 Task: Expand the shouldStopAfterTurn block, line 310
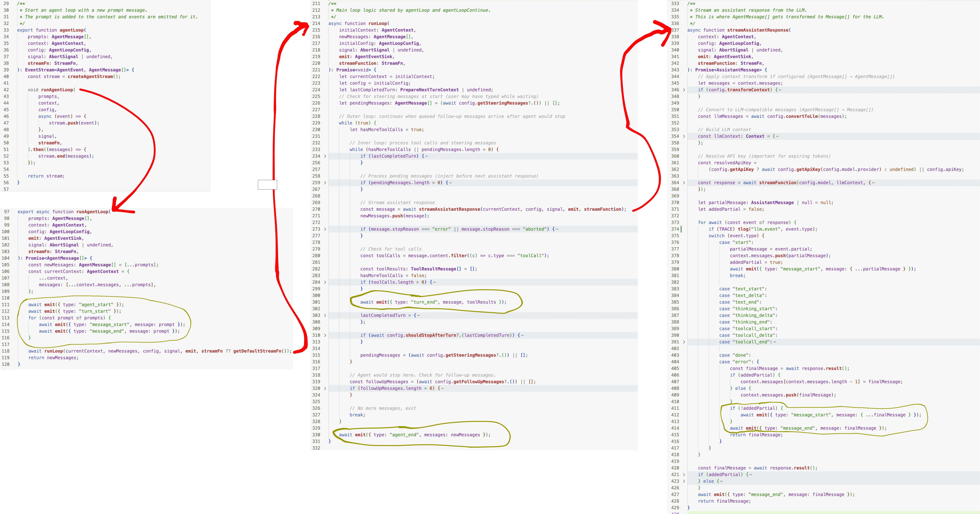(325, 335)
